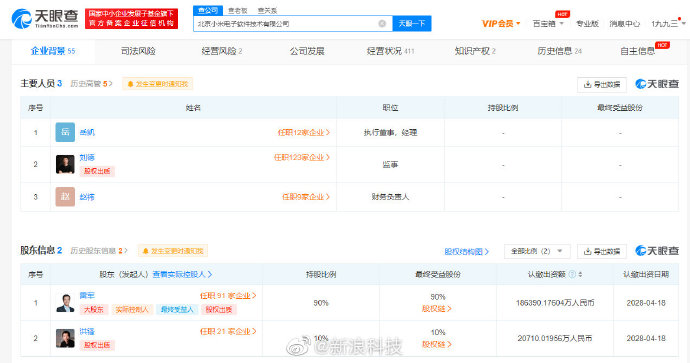Open the 股权结构图 link
Image resolution: width=690 pixels, height=363 pixels.
click(466, 251)
